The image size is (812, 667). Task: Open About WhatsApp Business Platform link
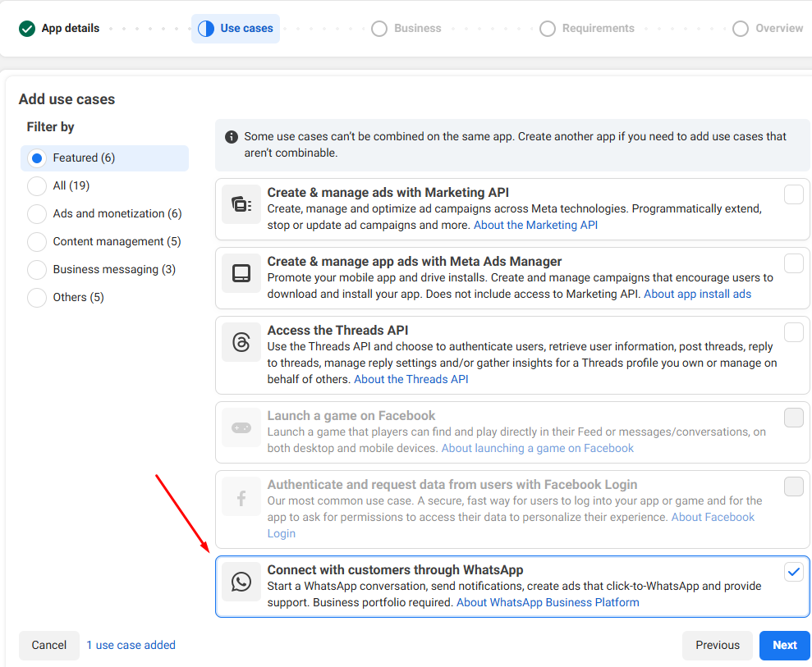[548, 602]
